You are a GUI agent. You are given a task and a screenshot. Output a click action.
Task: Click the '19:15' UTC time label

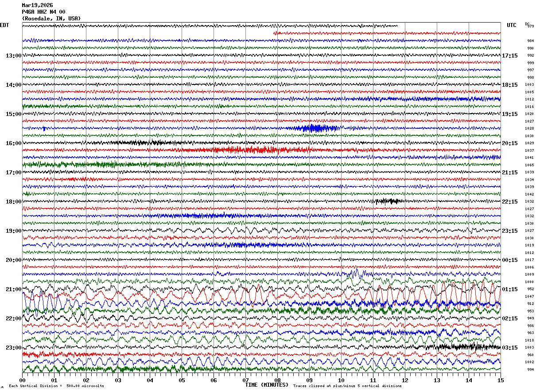(x=510, y=114)
